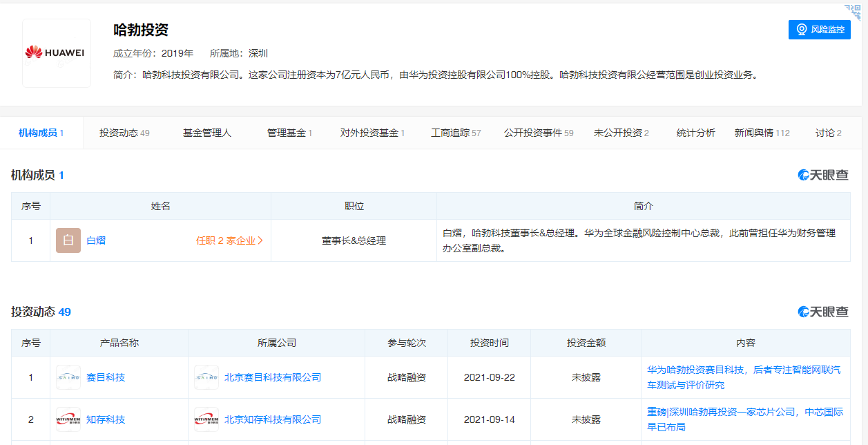The image size is (868, 445).
Task: View the 新闻舆情 tab
Action: (762, 133)
